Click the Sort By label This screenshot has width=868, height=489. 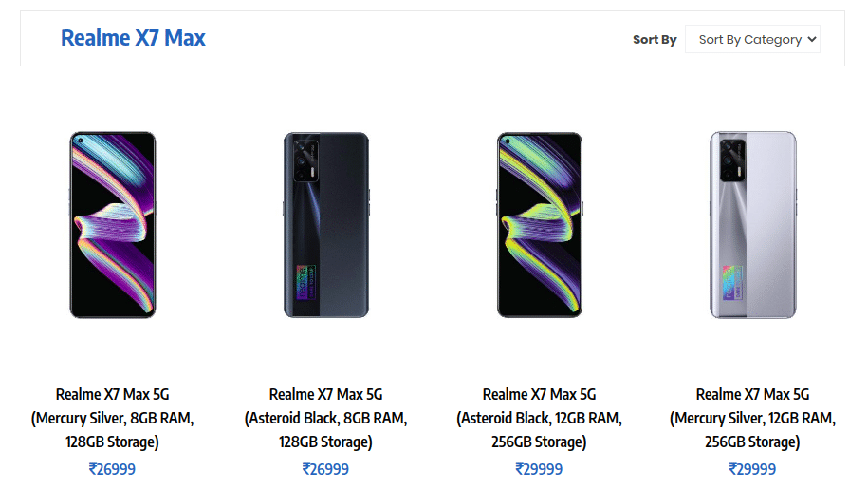pos(655,40)
